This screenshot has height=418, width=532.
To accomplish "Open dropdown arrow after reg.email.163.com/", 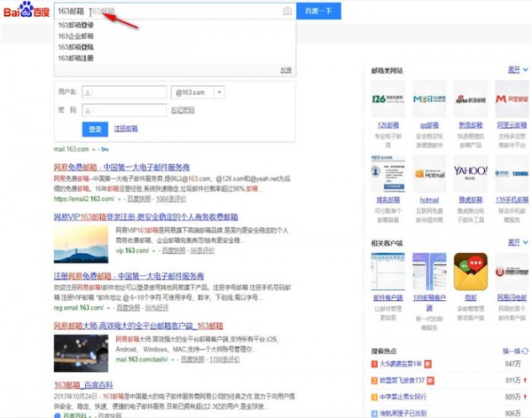I will pyautogui.click(x=108, y=308).
